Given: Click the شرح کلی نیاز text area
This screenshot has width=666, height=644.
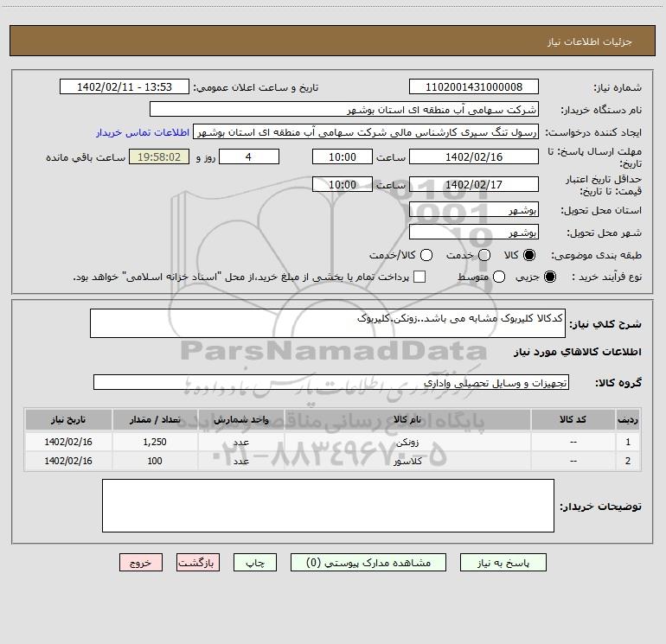Looking at the screenshot, I should 328,323.
